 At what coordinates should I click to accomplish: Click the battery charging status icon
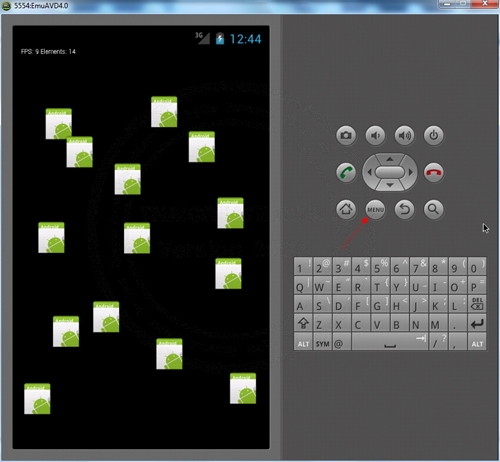(220, 38)
